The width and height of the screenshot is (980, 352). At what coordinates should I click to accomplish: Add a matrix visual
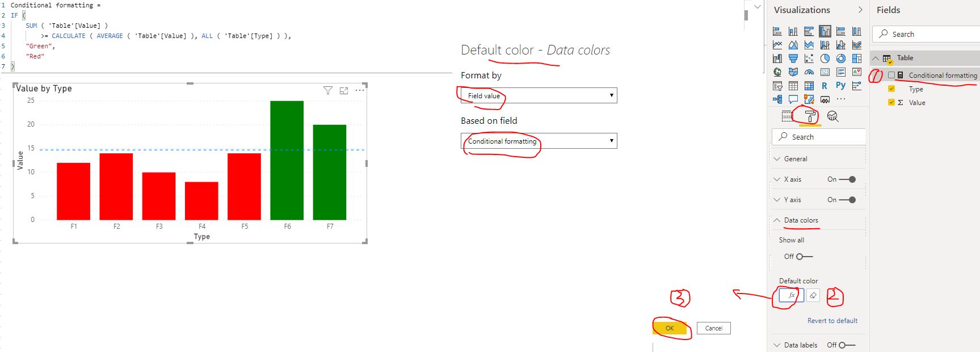click(809, 86)
